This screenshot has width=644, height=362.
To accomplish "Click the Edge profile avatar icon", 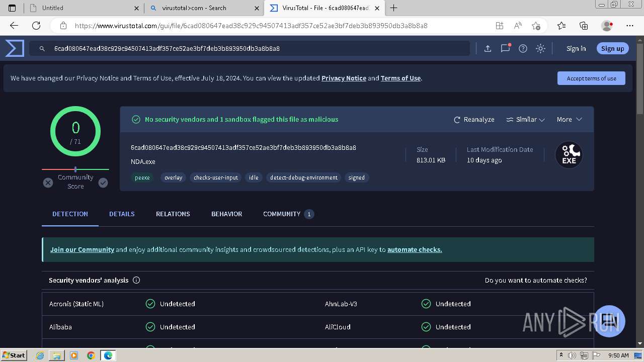I will [607, 26].
